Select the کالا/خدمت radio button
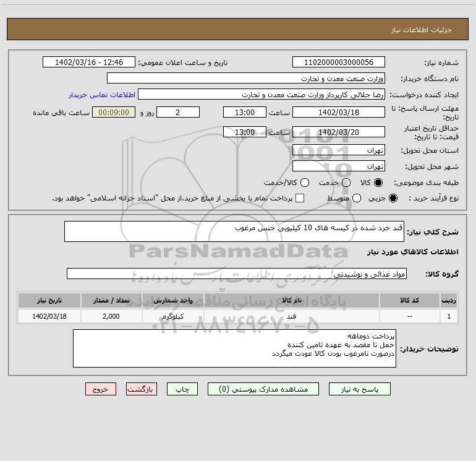Image resolution: width=476 pixels, height=461 pixels. click(x=305, y=183)
